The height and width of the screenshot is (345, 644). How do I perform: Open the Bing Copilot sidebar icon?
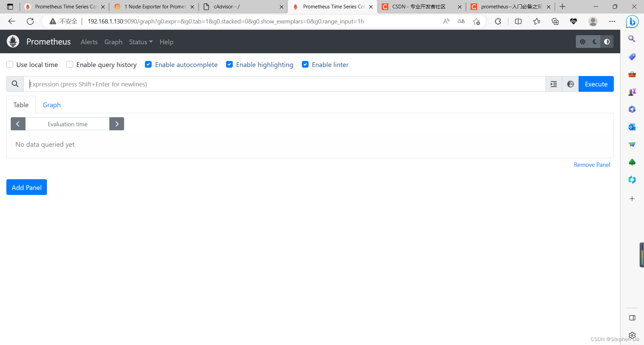pyautogui.click(x=632, y=22)
